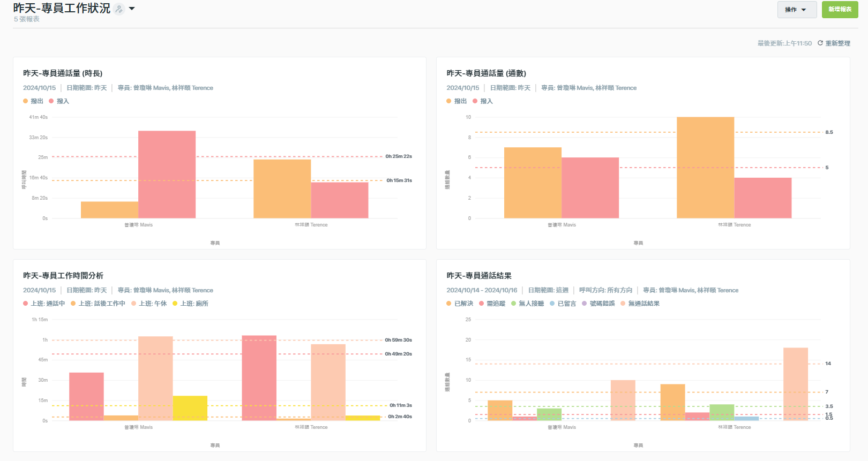868x461 pixels.
Task: Toggle 需追蹤 legend in 通話結果 chart
Action: [492, 304]
